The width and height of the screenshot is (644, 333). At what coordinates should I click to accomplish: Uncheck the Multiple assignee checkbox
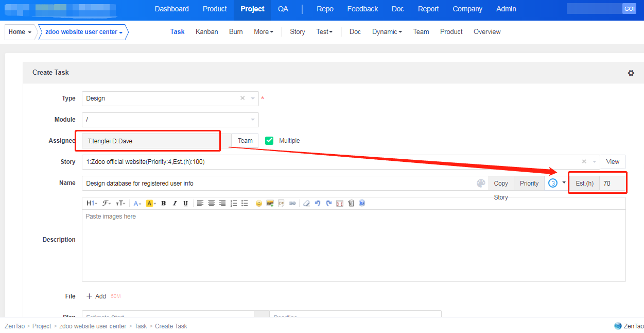[x=269, y=141]
